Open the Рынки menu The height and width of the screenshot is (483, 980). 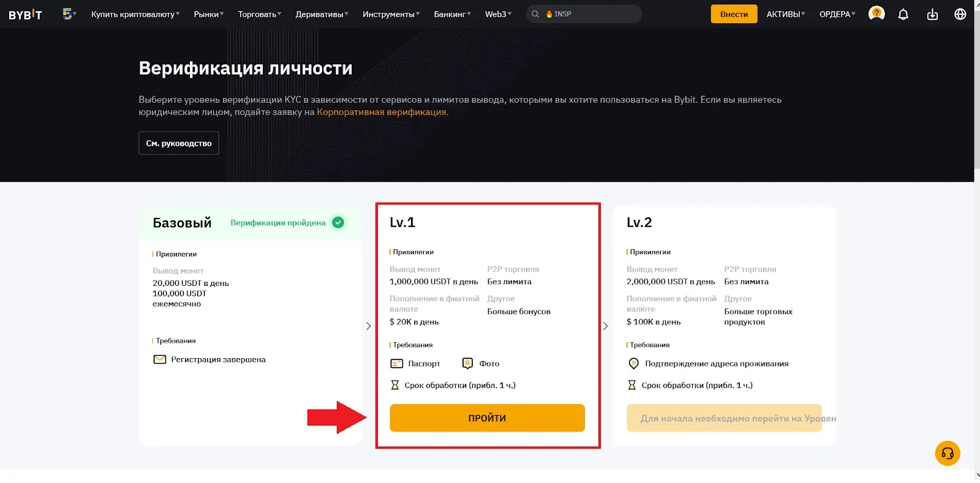[x=208, y=14]
